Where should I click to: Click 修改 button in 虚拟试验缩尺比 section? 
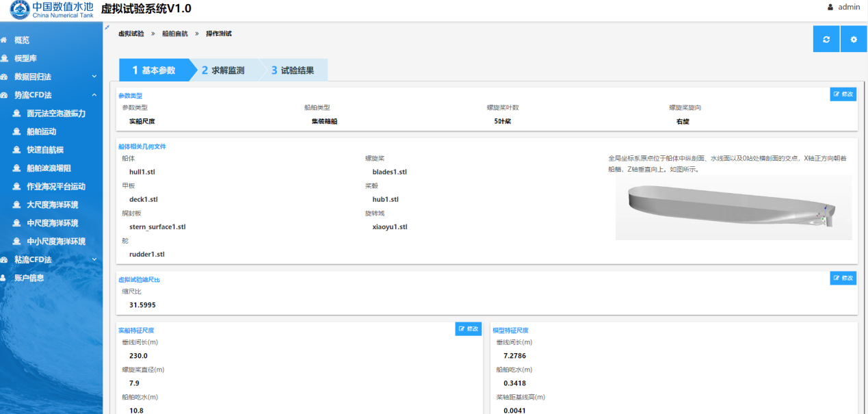[843, 278]
